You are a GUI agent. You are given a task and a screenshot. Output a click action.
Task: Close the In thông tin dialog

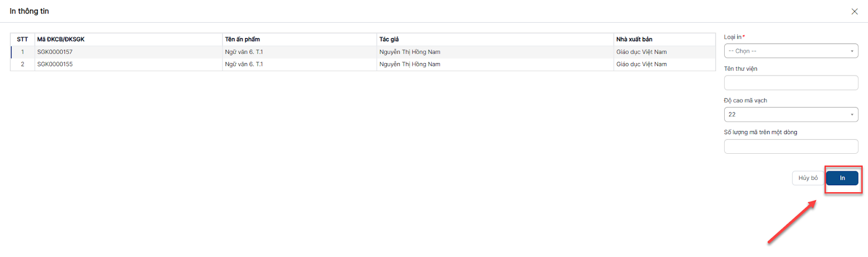pos(854,11)
